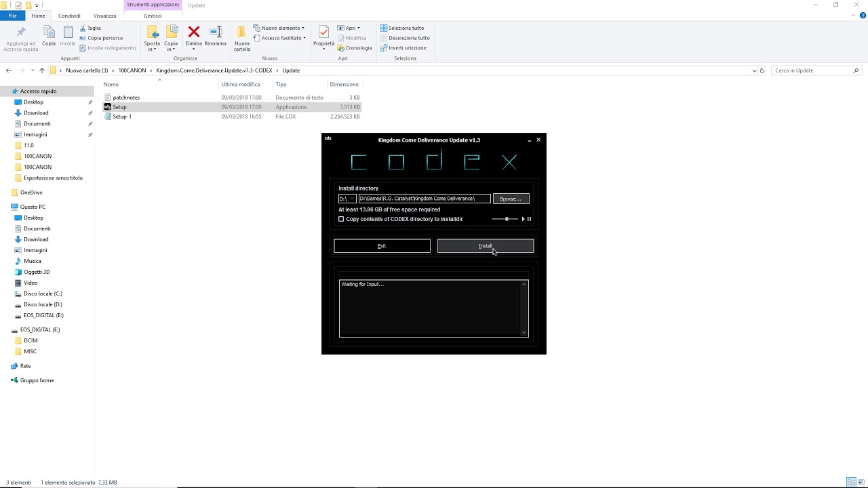This screenshot has height=488, width=868.
Task: Click Browse... for install directory
Action: coord(511,199)
